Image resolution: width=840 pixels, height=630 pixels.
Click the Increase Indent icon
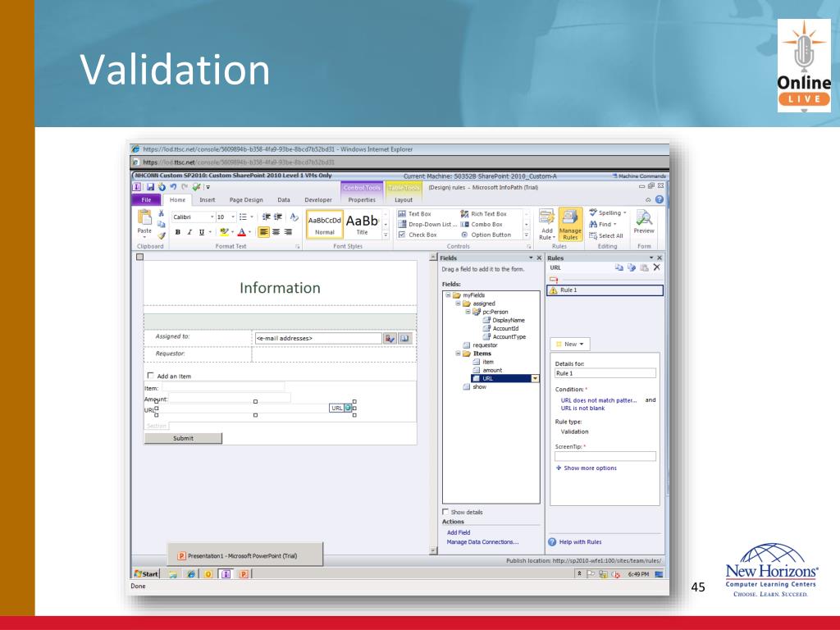[x=278, y=217]
